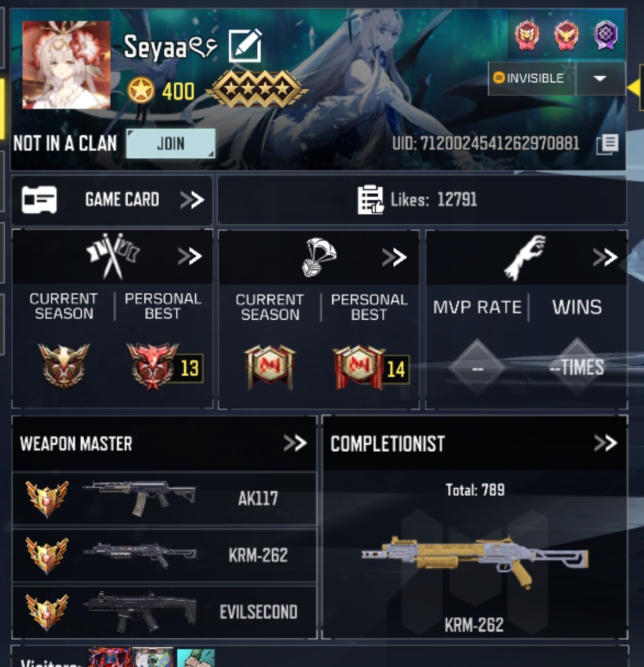
Task: Copy the UID using the copy icon
Action: [x=608, y=145]
